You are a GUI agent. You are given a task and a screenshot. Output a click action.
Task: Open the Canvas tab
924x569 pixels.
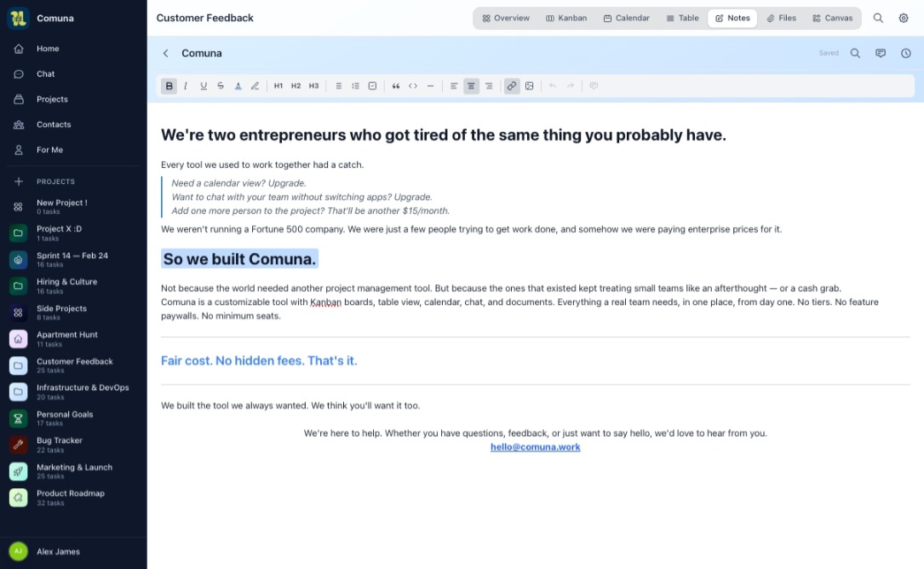(832, 18)
